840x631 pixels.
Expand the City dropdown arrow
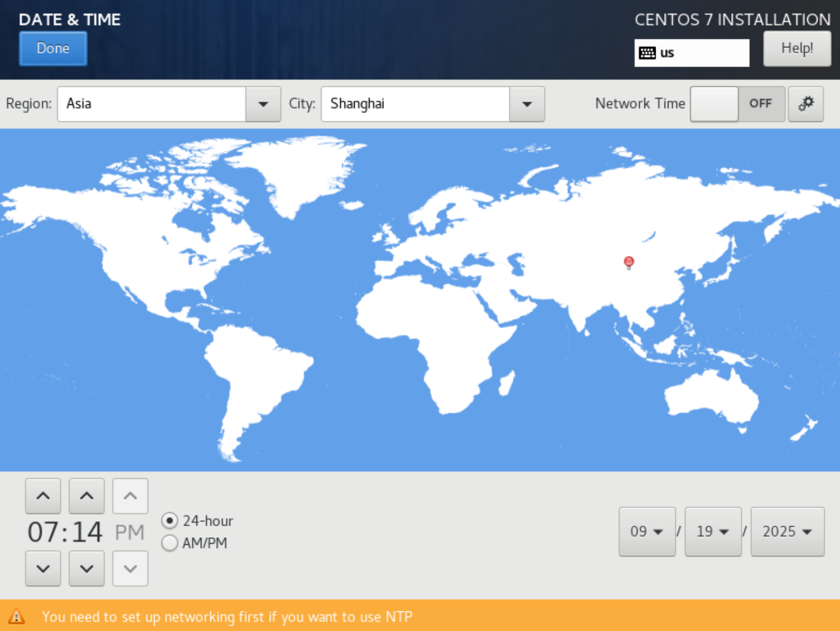pyautogui.click(x=527, y=104)
